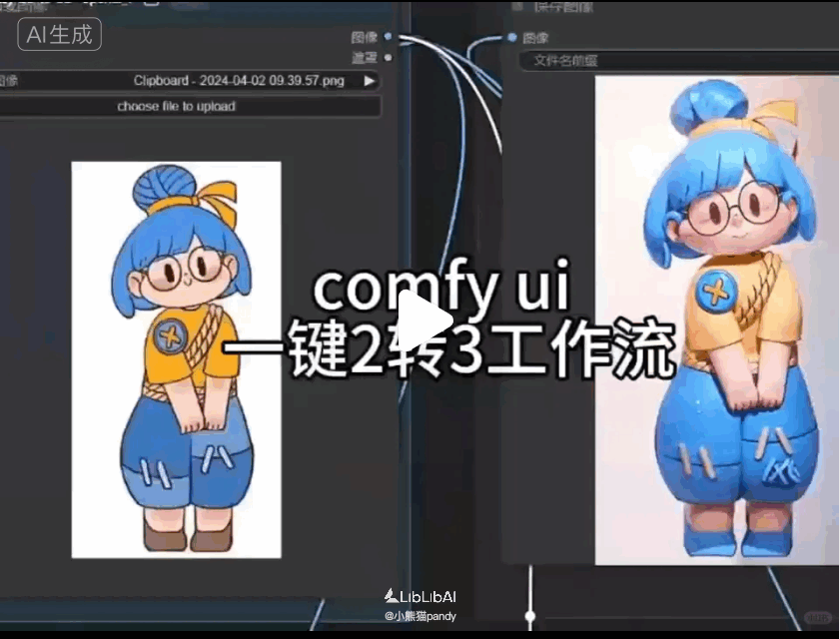840x639 pixels.
Task: Click the 图像 output port on the Load Image node
Action: coord(387,37)
